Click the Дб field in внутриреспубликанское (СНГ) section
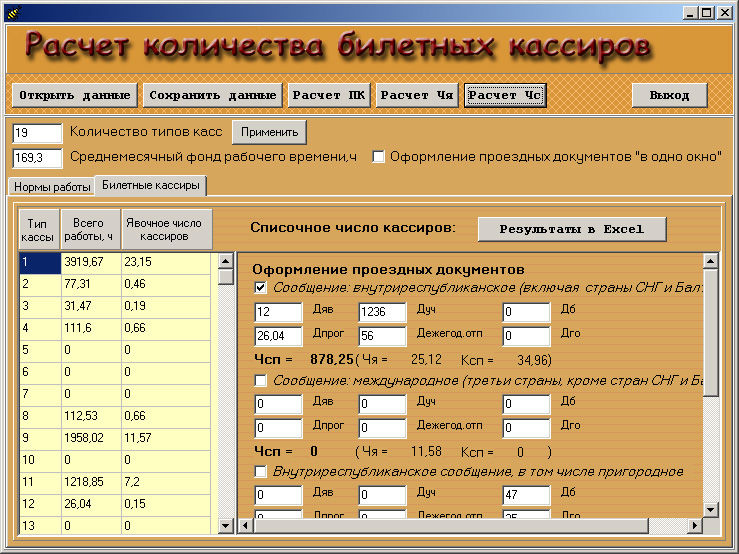The image size is (739, 554). [526, 312]
